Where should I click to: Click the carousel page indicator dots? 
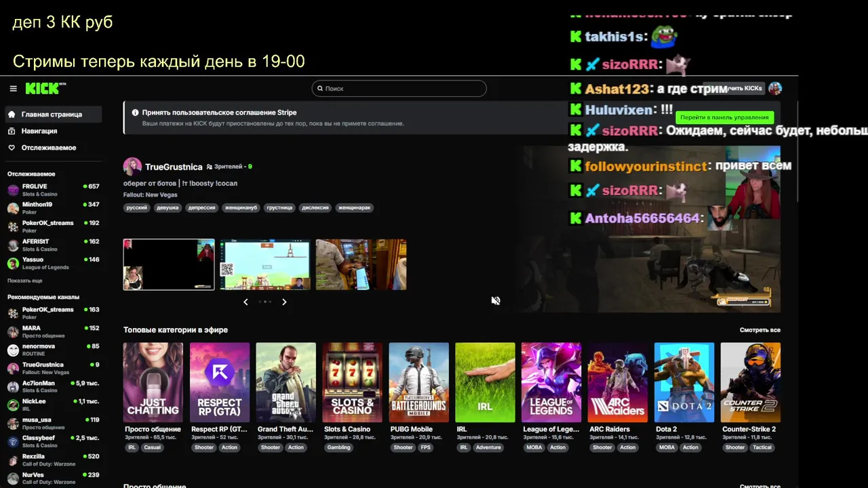265,302
